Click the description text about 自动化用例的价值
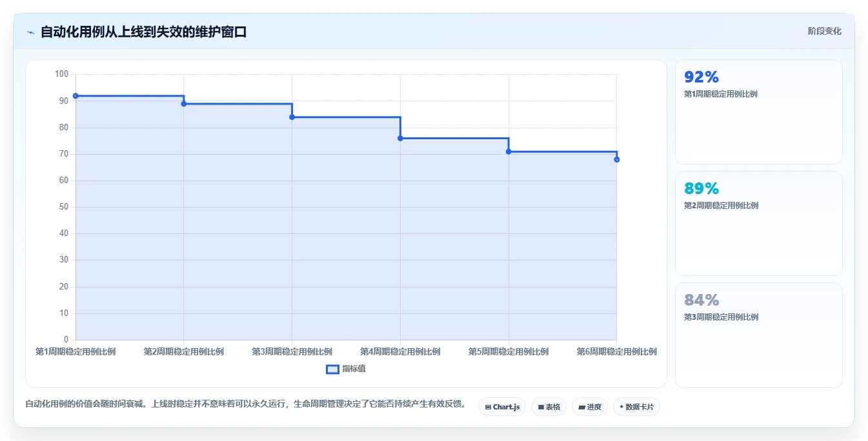Viewport: 868px width, 441px height. [245, 404]
